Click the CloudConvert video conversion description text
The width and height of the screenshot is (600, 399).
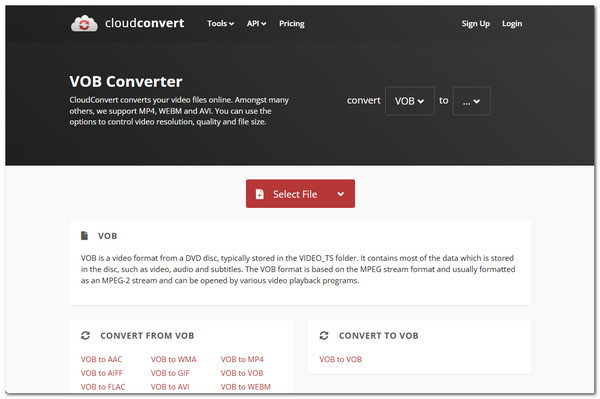coord(179,111)
